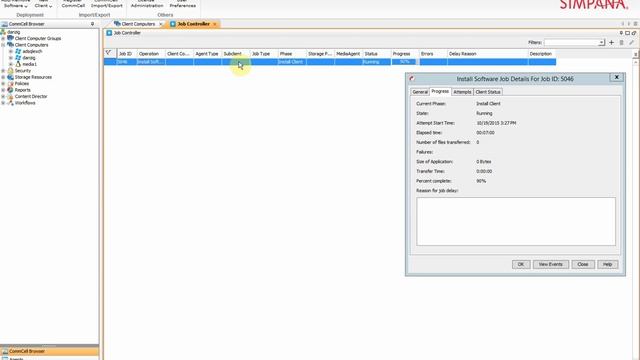Image resolution: width=640 pixels, height=360 pixels.
Task: Click the edit filter pencil icon
Action: click(631, 42)
